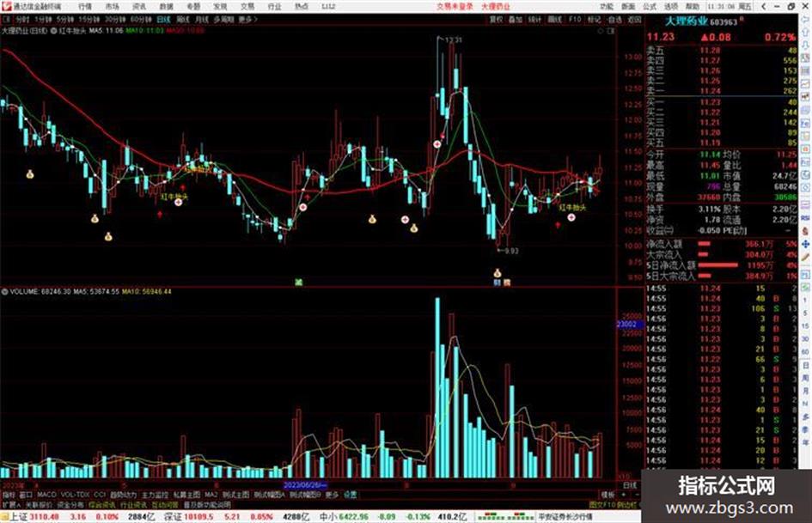Click the 5日净流入额 row
This screenshot has width=812, height=523.
click(722, 265)
